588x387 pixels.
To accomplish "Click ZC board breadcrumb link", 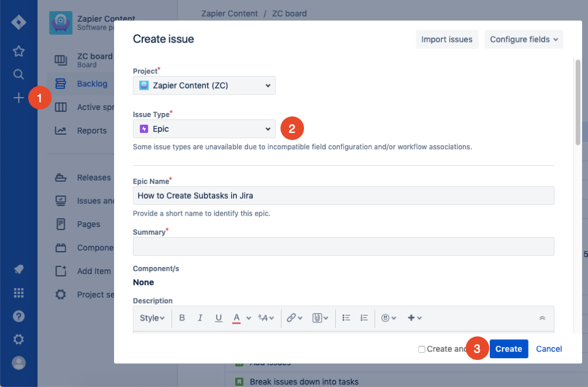I will [289, 14].
